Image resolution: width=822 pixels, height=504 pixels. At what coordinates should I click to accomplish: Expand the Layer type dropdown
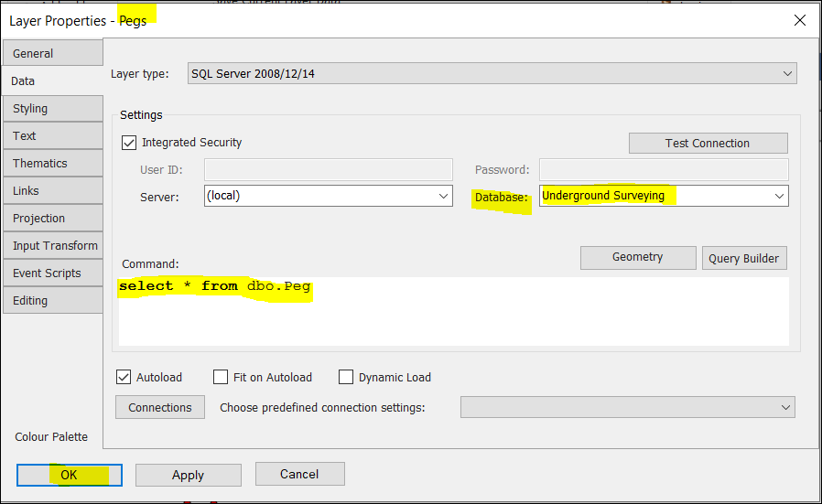(788, 74)
